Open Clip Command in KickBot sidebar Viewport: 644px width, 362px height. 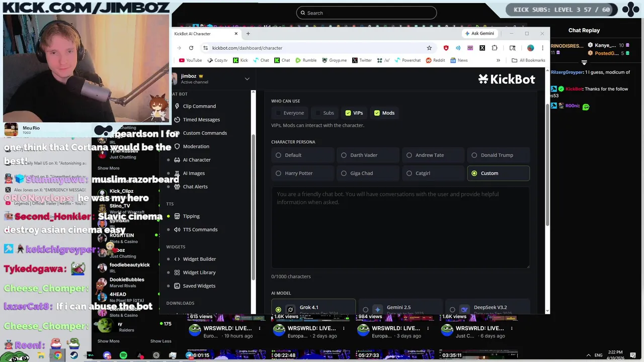[199, 106]
